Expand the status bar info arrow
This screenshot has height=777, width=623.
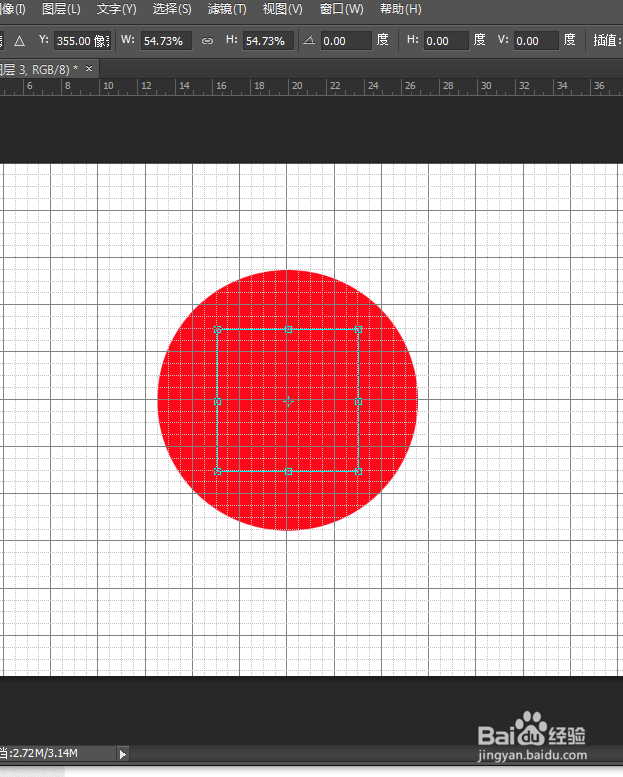point(122,754)
